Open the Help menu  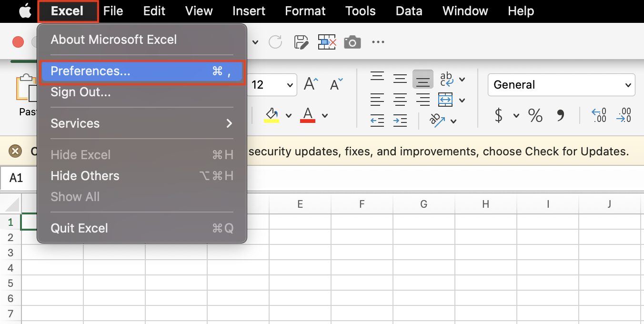(521, 11)
